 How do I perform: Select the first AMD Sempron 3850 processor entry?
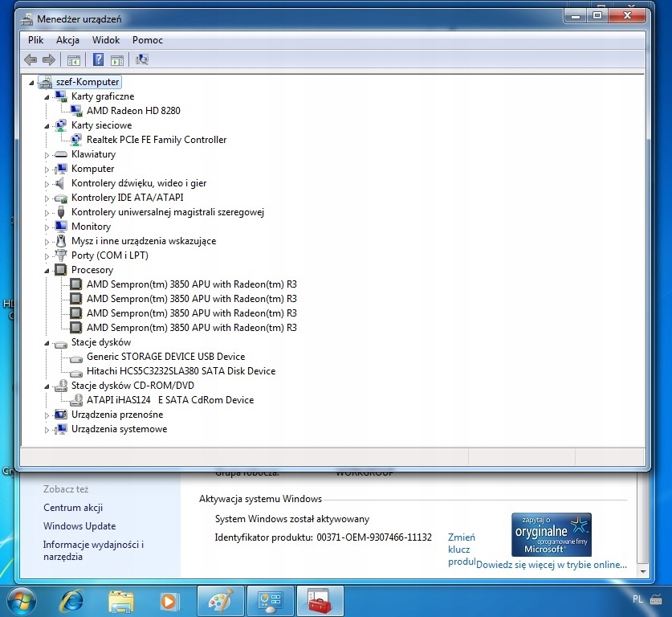click(x=192, y=284)
